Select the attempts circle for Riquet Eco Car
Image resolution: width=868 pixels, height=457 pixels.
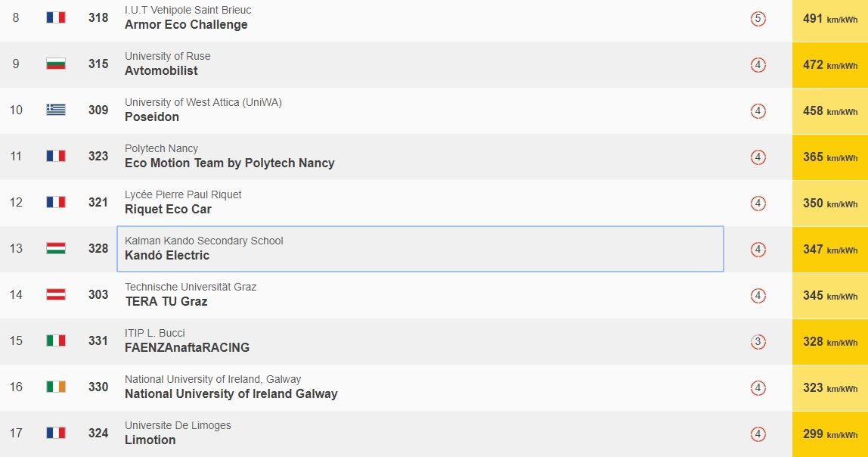758,204
